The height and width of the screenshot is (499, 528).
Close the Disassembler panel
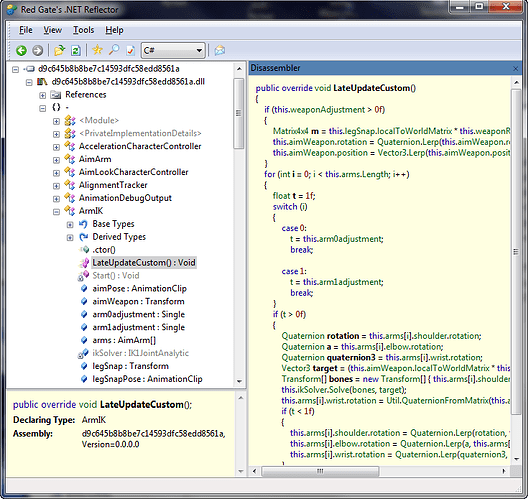coord(515,69)
